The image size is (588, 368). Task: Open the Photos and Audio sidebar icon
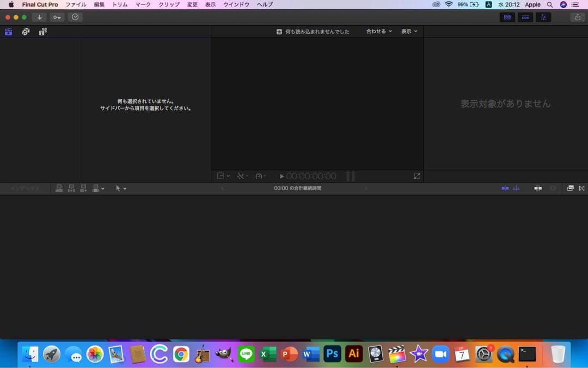tap(26, 32)
